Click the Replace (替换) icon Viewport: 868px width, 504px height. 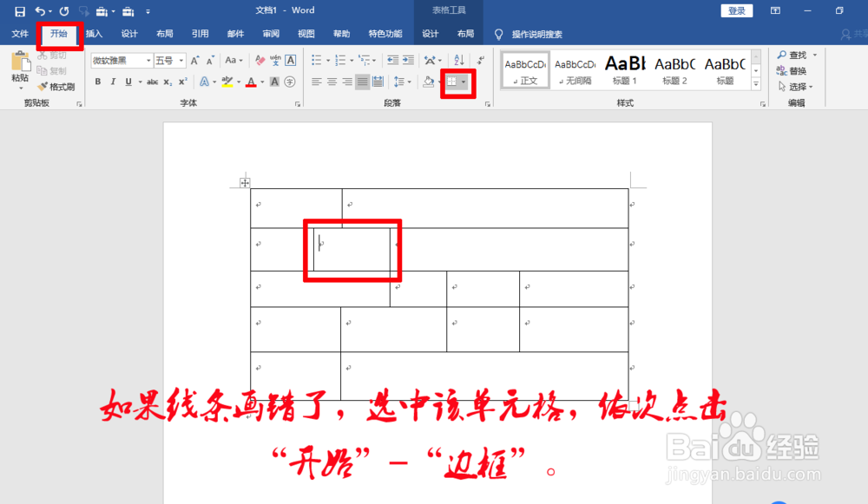pyautogui.click(x=791, y=69)
